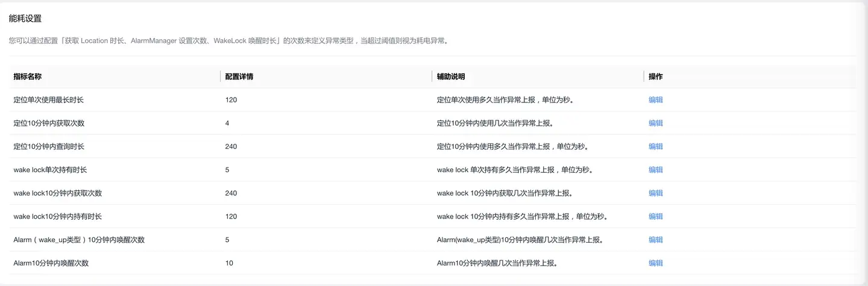The image size is (868, 286).
Task: Select the 定位单次使用最长时长 row name
Action: click(52, 100)
